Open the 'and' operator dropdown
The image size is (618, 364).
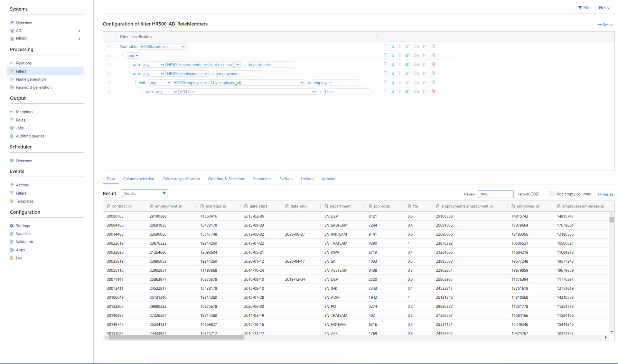(133, 56)
